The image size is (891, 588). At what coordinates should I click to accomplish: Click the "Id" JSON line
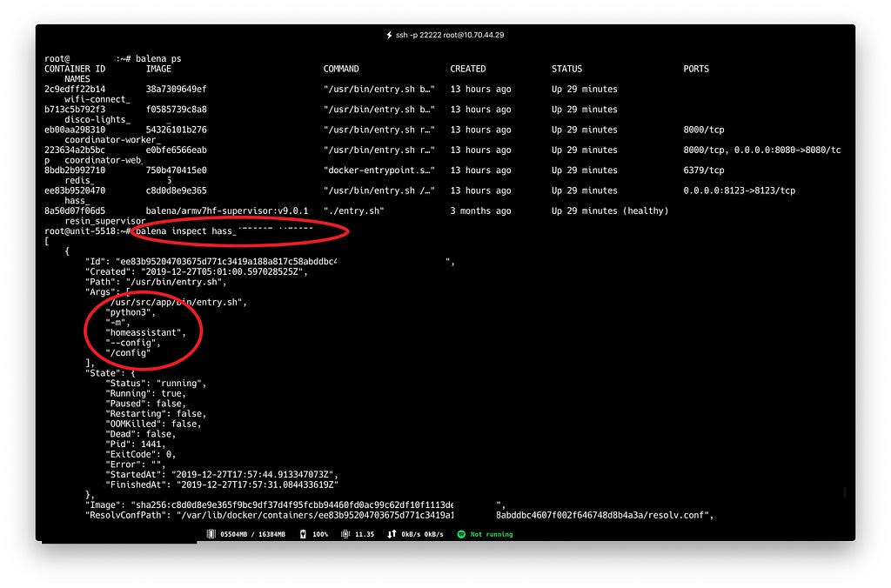click(270, 262)
